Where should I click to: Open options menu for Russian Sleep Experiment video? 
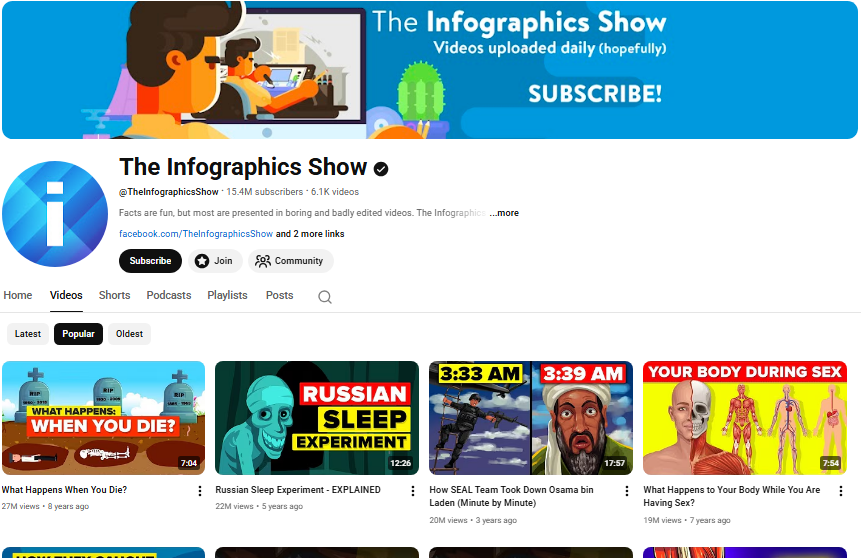pyautogui.click(x=413, y=491)
